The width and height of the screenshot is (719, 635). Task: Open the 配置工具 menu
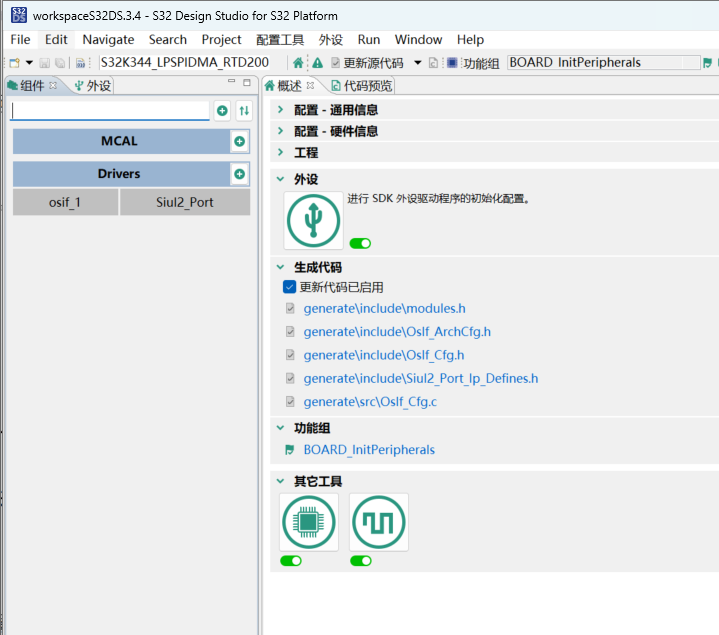[x=280, y=40]
